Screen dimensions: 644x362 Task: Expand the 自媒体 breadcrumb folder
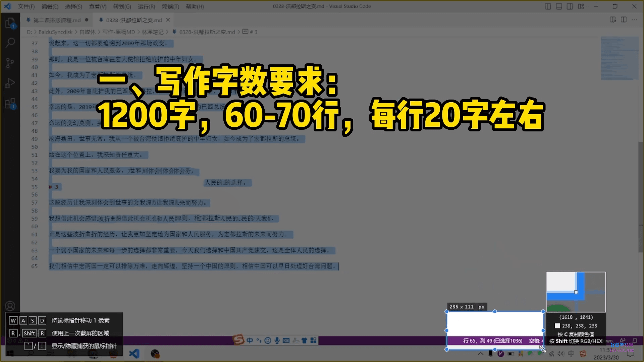(x=88, y=32)
